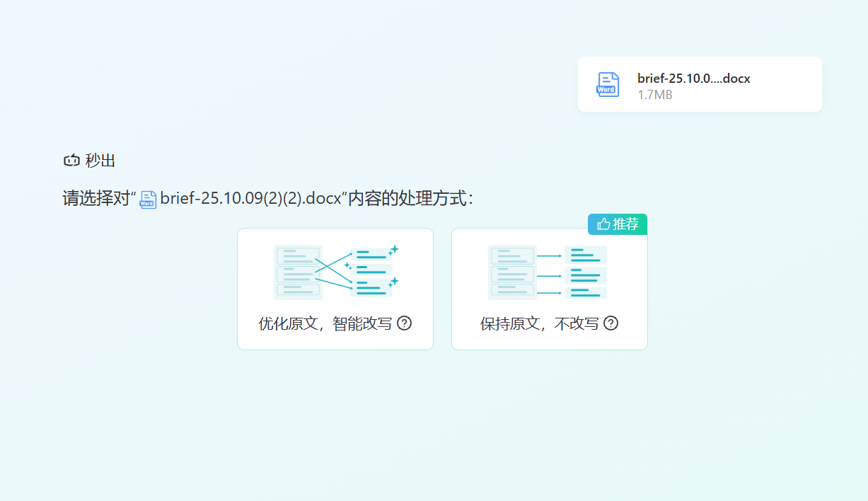Show help for 优化原文,智能改写

(404, 323)
